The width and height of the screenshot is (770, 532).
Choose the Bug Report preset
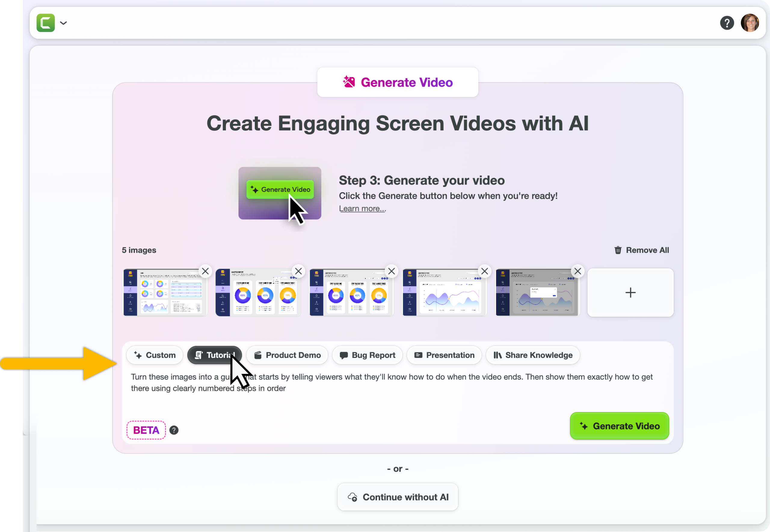pos(368,355)
